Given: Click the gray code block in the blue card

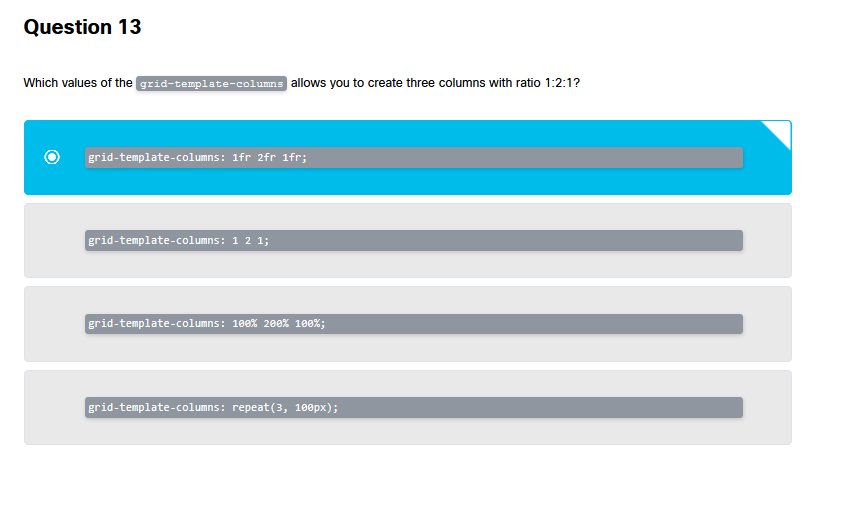Looking at the screenshot, I should [500, 157].
